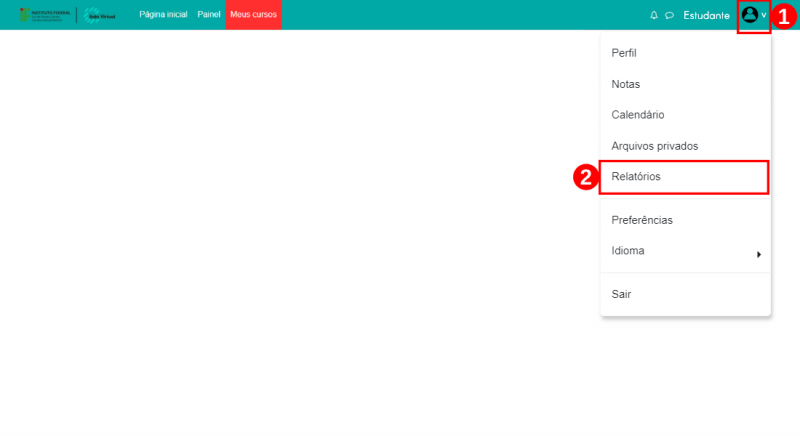Click the user avatar icon
The image size is (800, 436).
(749, 15)
